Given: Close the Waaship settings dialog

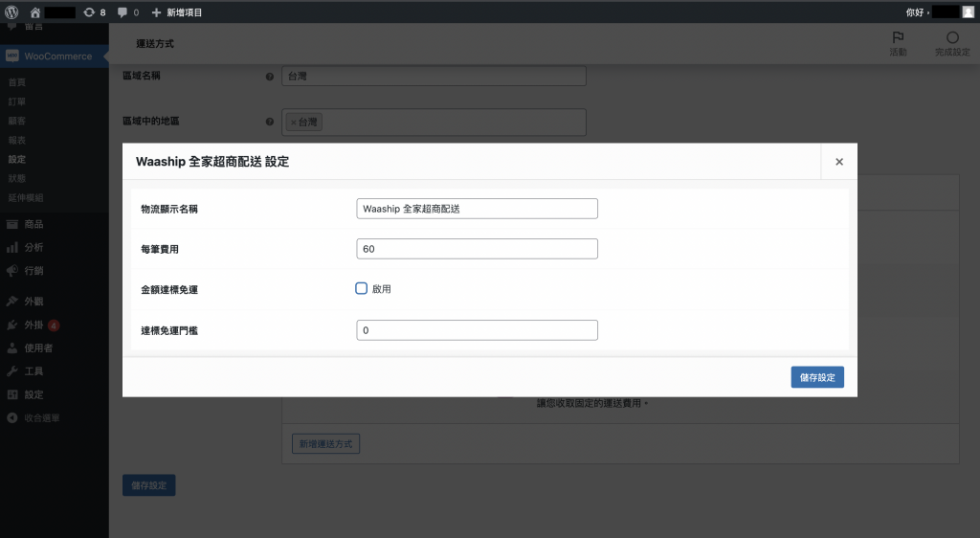Looking at the screenshot, I should [838, 162].
